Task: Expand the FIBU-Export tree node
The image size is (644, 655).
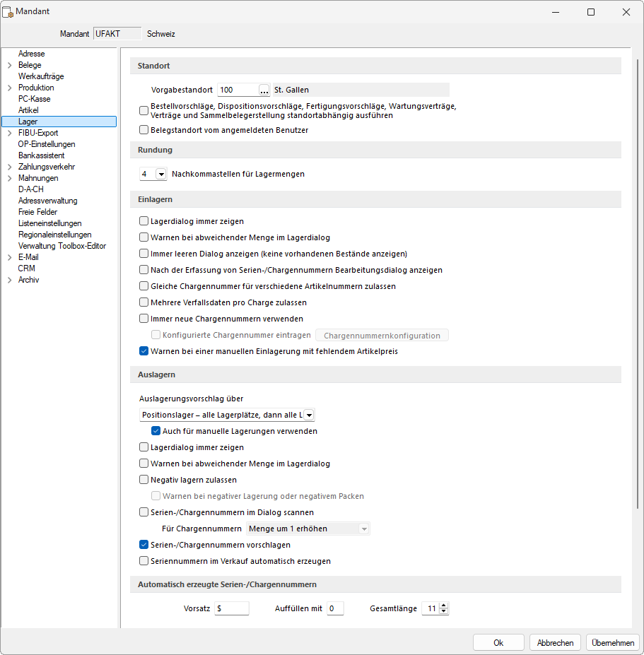Action: [x=10, y=133]
